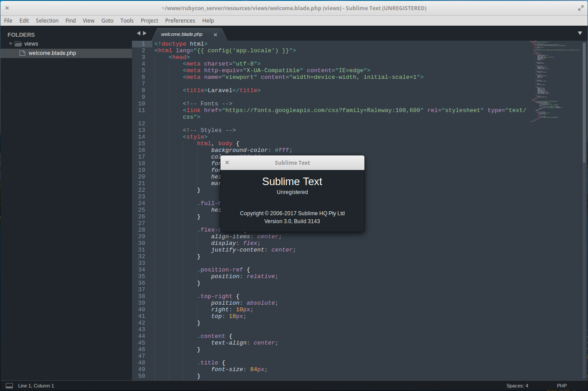
Task: Open the Preferences menu
Action: click(180, 20)
